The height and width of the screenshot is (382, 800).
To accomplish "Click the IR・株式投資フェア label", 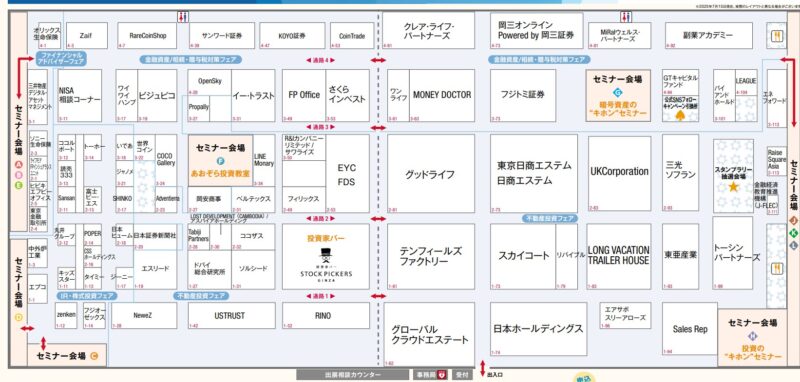I will (x=87, y=296).
